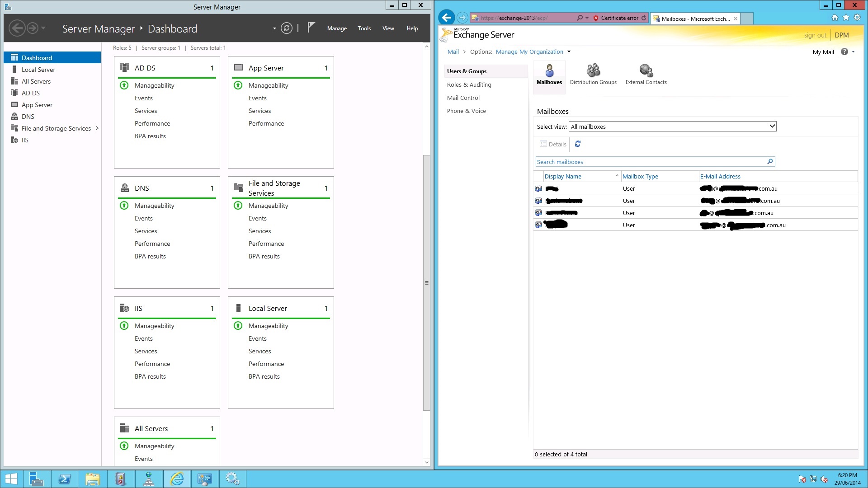Open Distribution Groups icon in Exchange
This screenshot has width=868, height=488.
click(x=593, y=75)
